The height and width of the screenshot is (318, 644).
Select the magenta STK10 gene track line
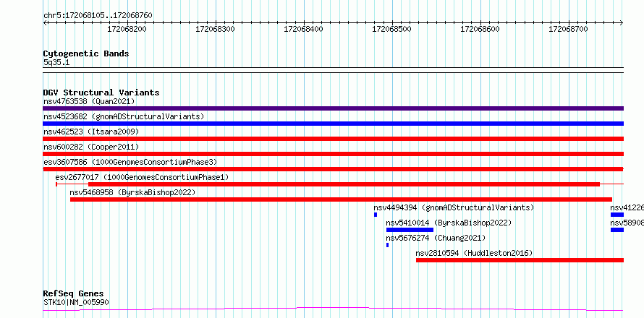(x=333, y=309)
